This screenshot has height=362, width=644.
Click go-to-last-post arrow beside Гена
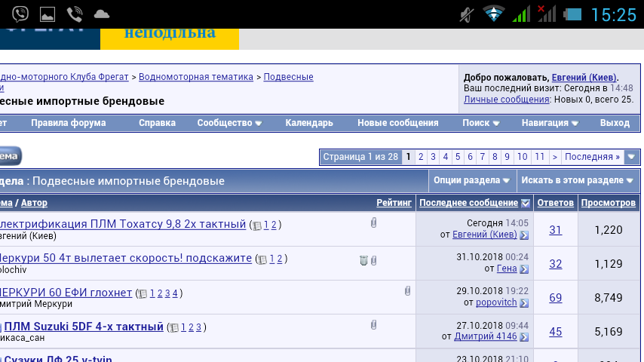coord(524,269)
